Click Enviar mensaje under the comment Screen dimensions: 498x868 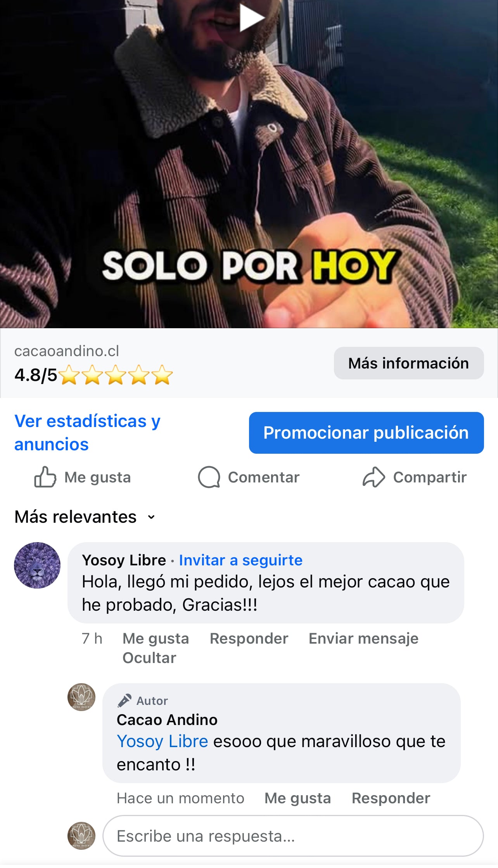pyautogui.click(x=363, y=638)
